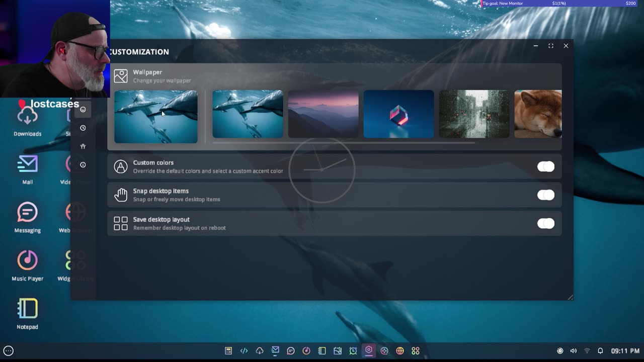Screen dimensions: 644x362
Task: Open the notifications bell in tray
Action: point(600,351)
